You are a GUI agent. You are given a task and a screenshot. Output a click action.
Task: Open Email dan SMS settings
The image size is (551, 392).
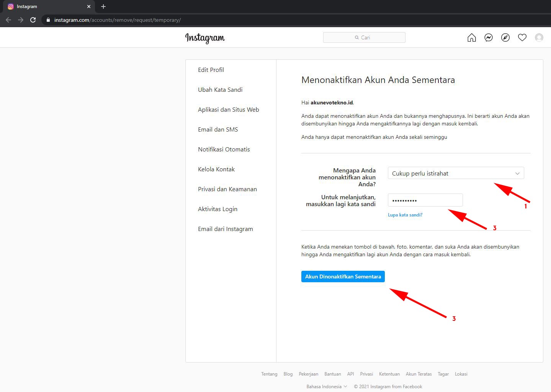218,129
